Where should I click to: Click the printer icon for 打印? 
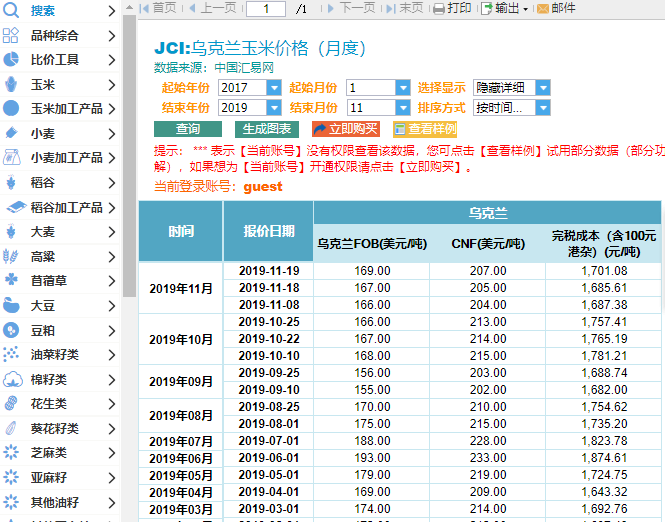438,8
